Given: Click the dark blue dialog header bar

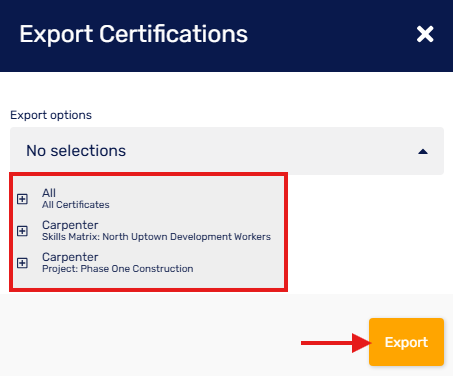Looking at the screenshot, I should pyautogui.click(x=227, y=36).
